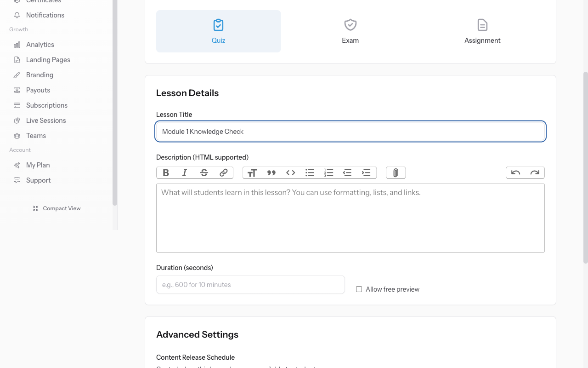Switch to Compact View
The width and height of the screenshot is (588, 368).
click(56, 208)
